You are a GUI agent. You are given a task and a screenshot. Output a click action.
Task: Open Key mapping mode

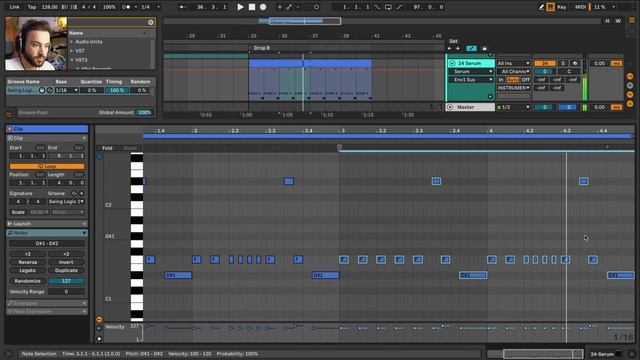562,7
